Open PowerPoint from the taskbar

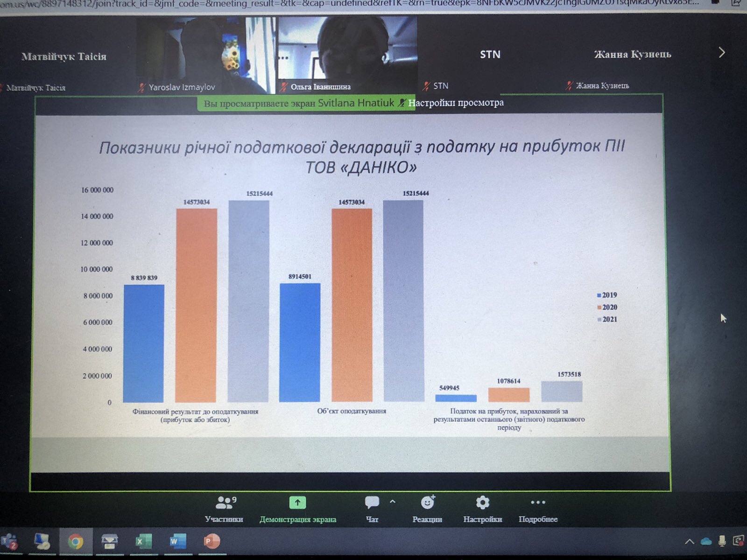coord(211,541)
